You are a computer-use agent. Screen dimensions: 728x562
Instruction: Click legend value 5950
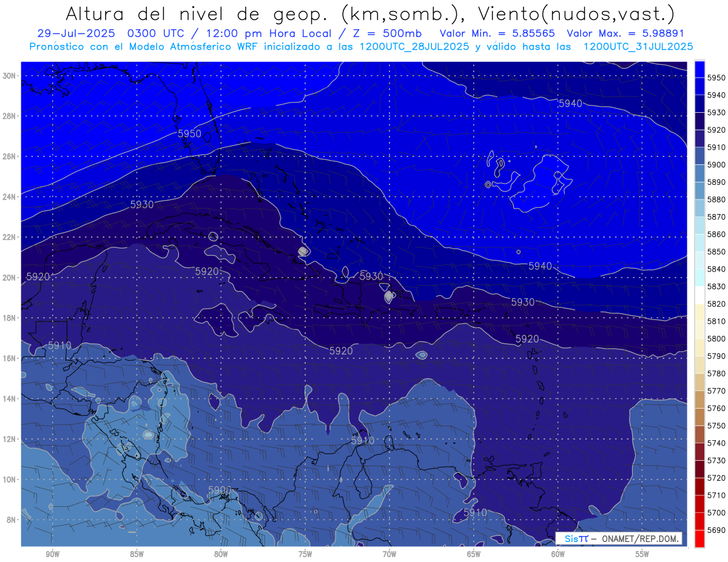(x=716, y=78)
